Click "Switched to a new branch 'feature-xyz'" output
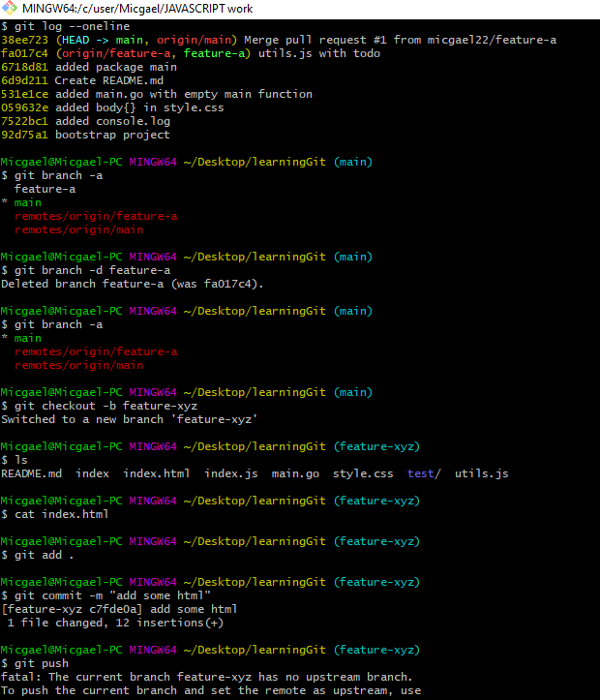Image resolution: width=600 pixels, height=700 pixels. 130,419
